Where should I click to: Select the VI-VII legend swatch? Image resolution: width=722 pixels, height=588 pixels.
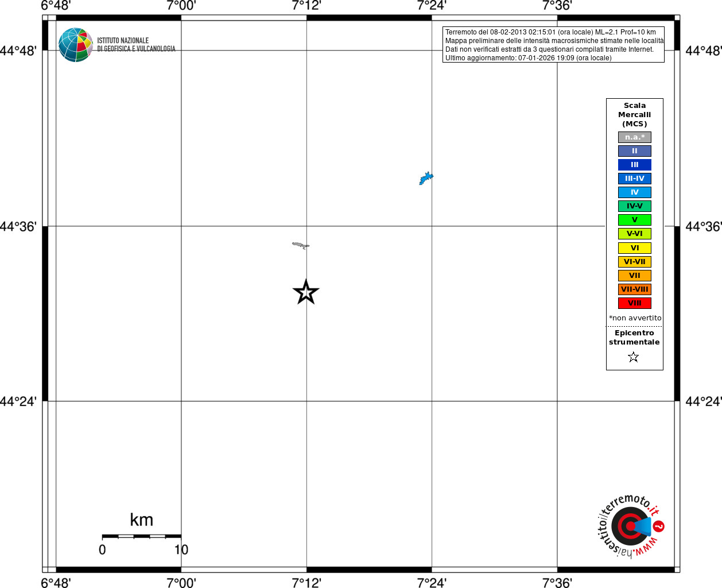(x=635, y=262)
